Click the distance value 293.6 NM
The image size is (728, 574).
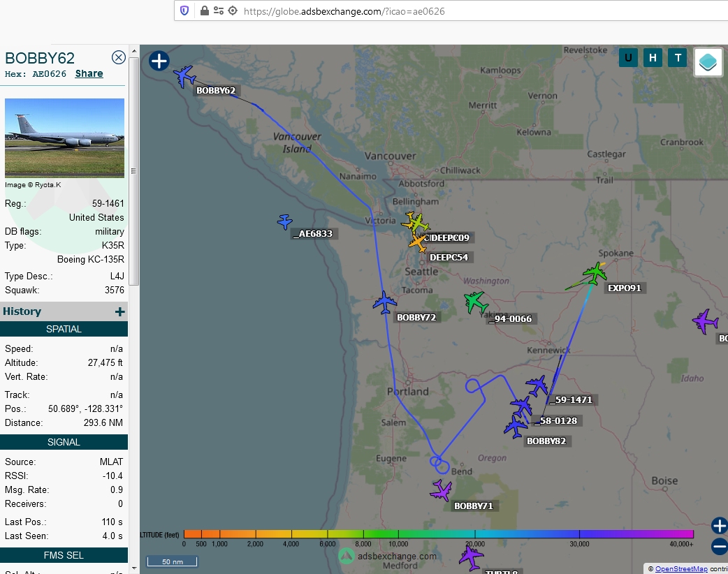coord(103,422)
